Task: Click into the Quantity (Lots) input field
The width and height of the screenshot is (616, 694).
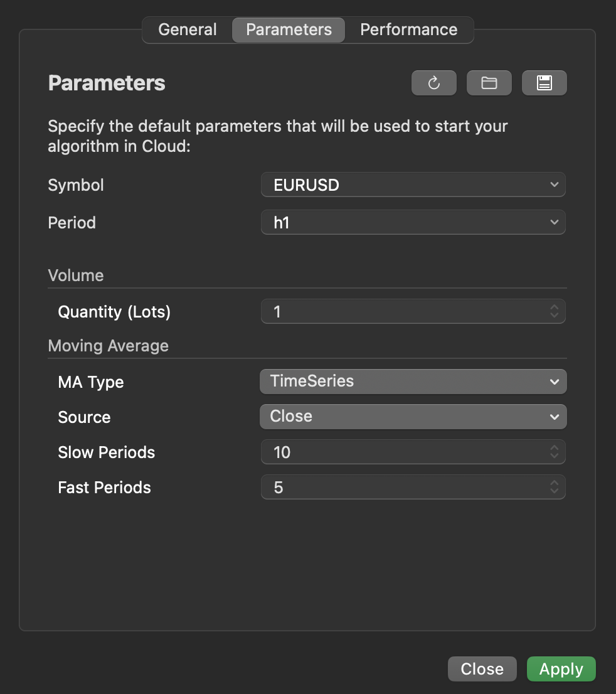Action: click(x=401, y=311)
